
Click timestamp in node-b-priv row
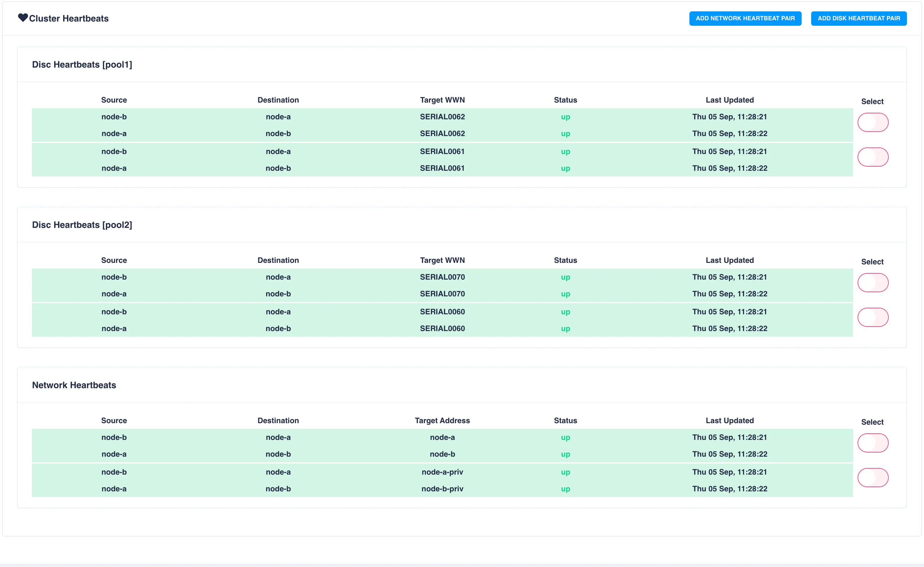(x=730, y=489)
